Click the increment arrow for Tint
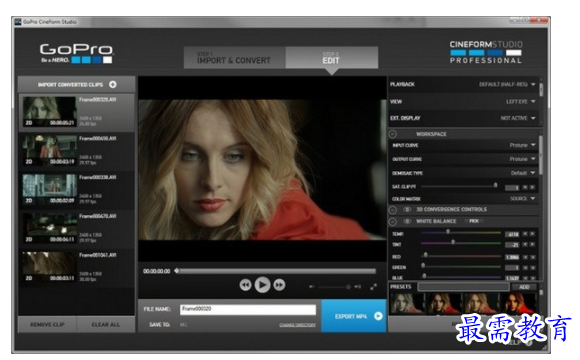 pos(532,245)
